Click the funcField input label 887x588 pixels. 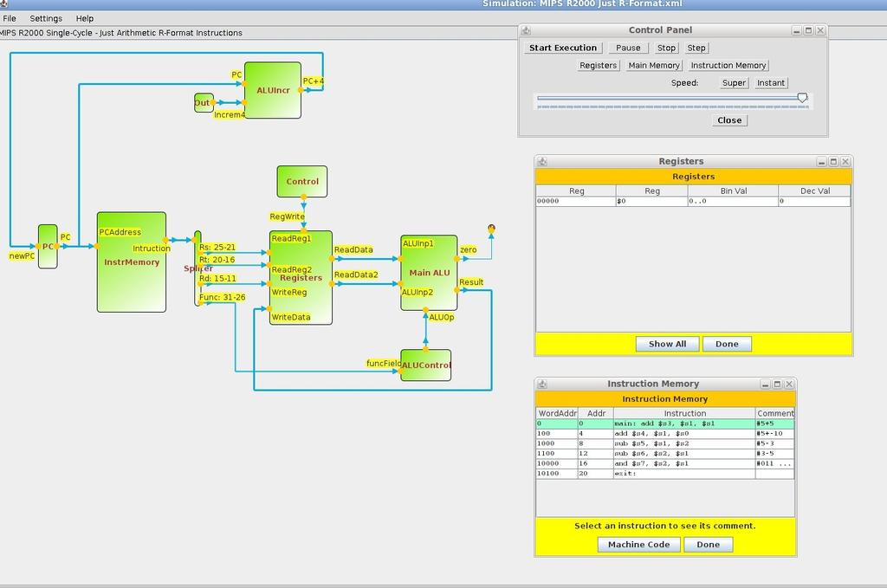pyautogui.click(x=384, y=363)
